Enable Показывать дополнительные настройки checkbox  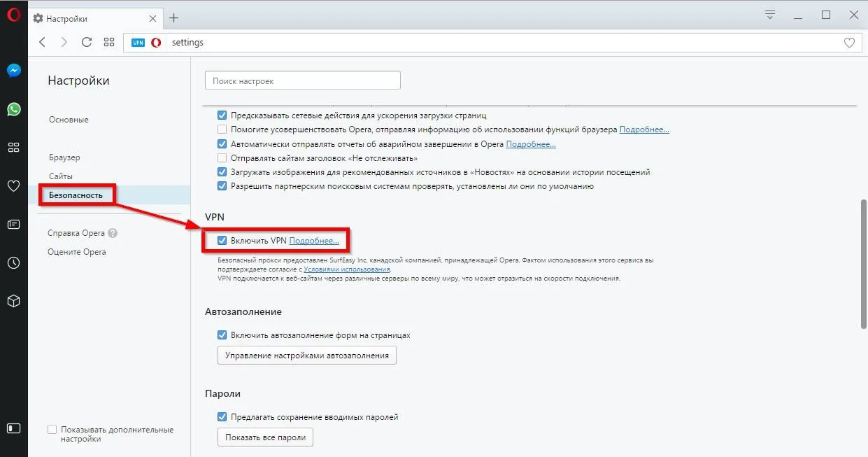(52, 430)
